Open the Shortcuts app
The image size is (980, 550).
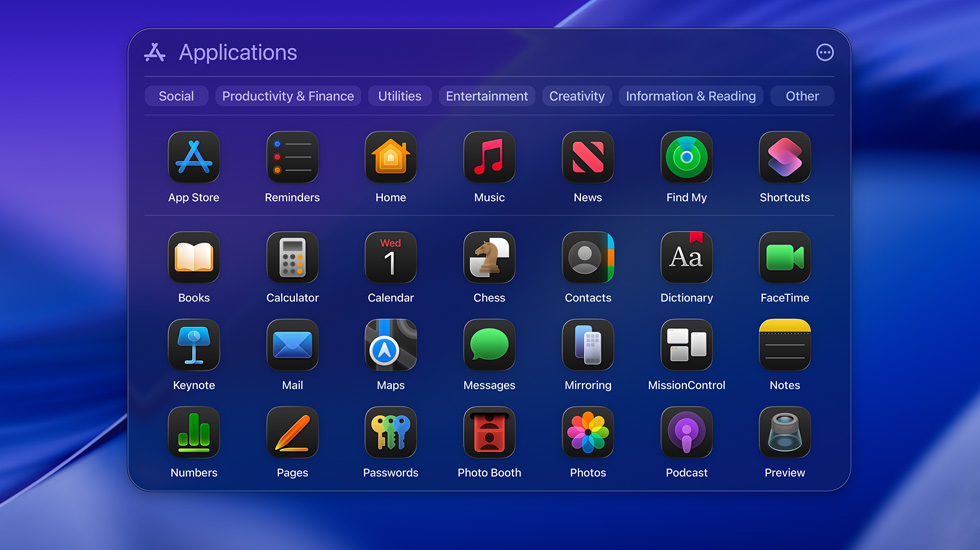point(785,158)
